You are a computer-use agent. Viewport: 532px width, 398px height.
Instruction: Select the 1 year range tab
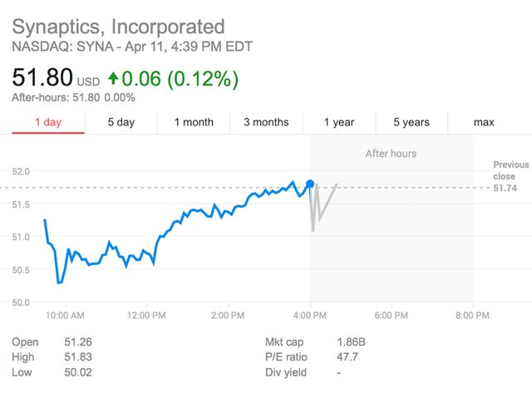[x=339, y=122]
